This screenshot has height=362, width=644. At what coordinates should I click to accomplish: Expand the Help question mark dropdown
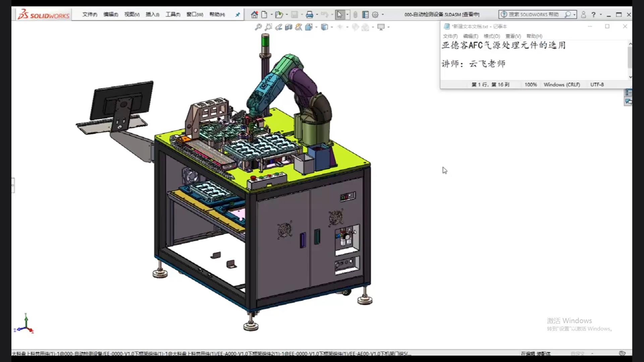pos(601,14)
